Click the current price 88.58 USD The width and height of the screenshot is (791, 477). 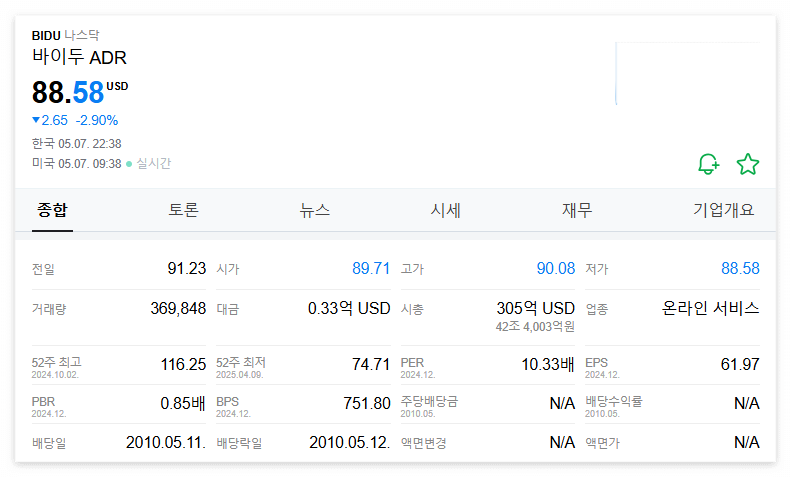click(80, 92)
